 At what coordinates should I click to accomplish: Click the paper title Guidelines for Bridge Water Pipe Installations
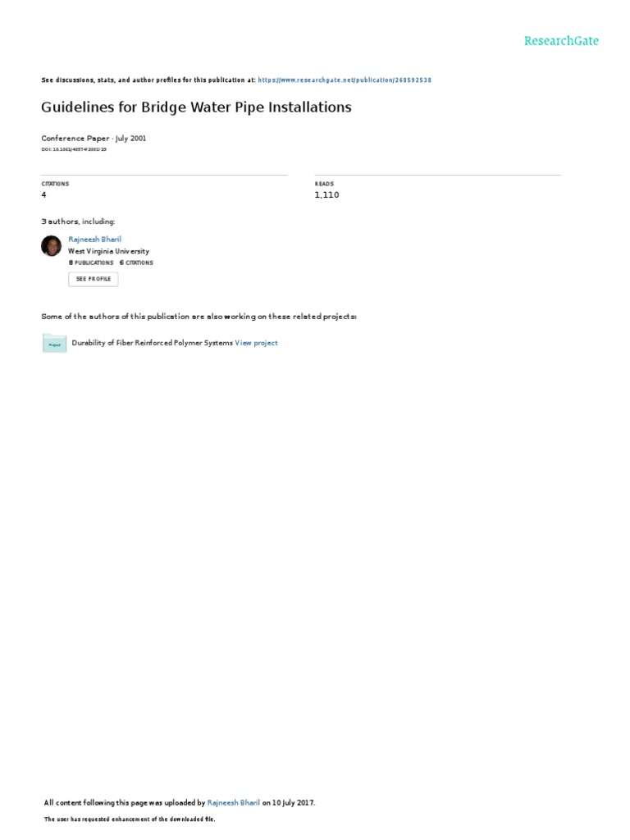click(196, 107)
